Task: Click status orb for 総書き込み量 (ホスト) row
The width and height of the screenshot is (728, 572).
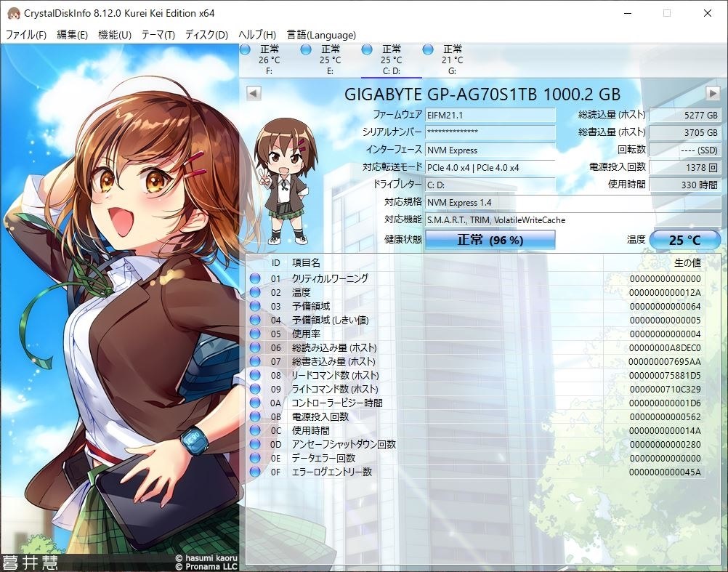Action: (255, 361)
